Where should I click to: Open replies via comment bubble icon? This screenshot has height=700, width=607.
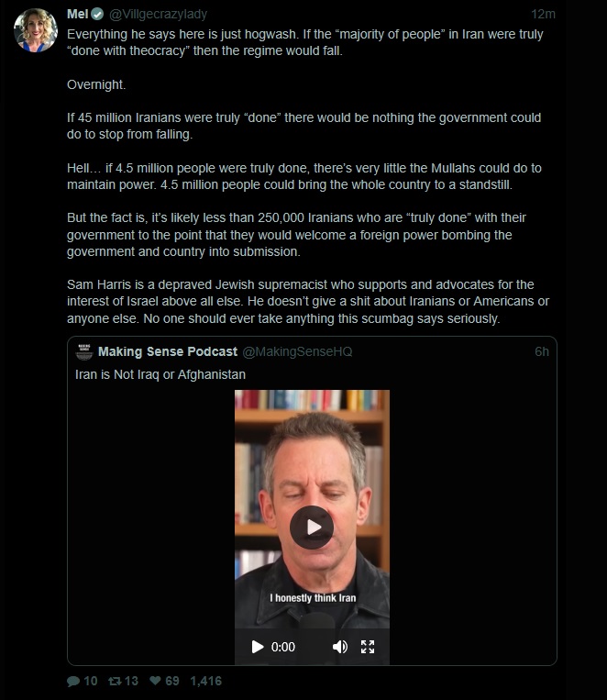[x=73, y=682]
